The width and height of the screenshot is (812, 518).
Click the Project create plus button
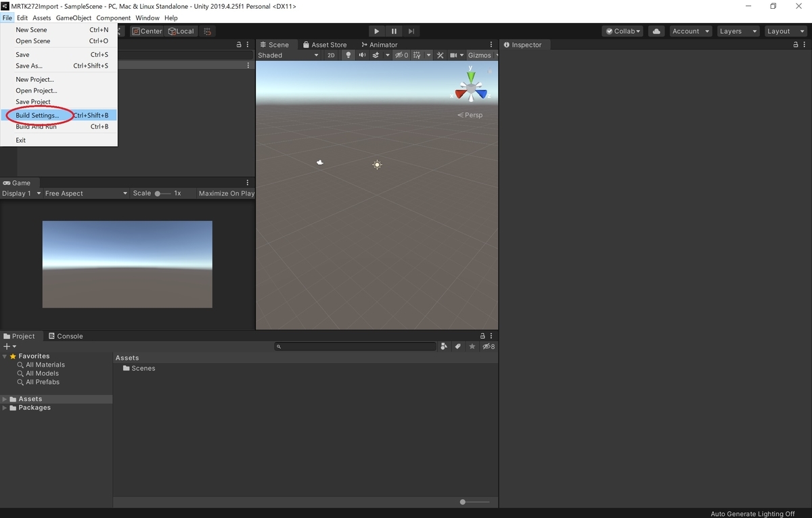pos(9,346)
